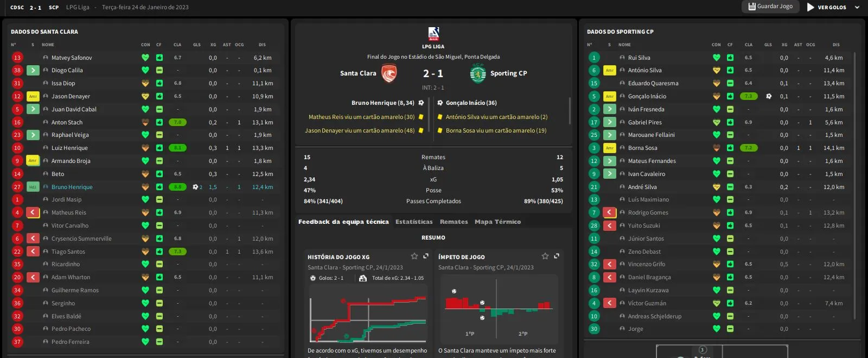Screen dimensions: 868x358
Task: Favorite the História do Jogo xG card
Action: tap(414, 256)
